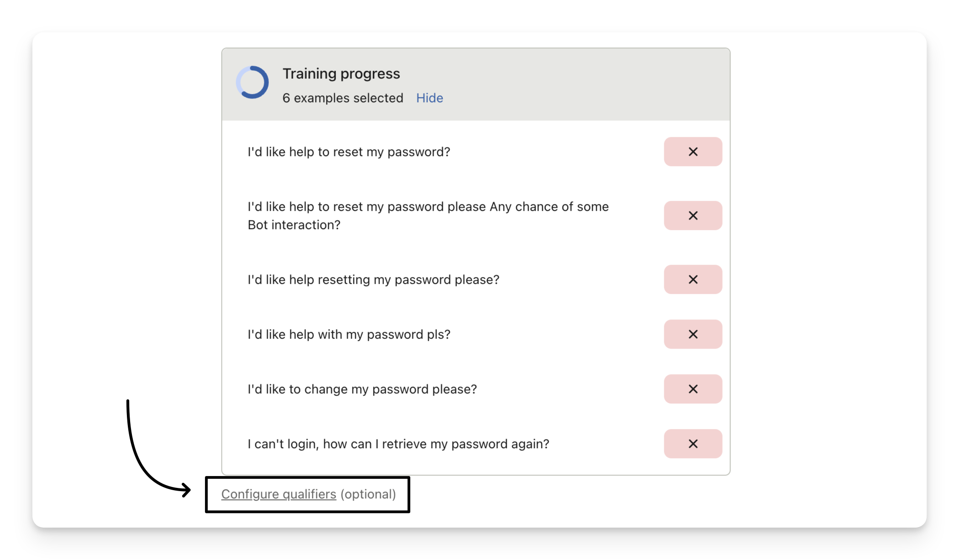Remove the "help resetting my password please" example
959x560 pixels.
692,279
